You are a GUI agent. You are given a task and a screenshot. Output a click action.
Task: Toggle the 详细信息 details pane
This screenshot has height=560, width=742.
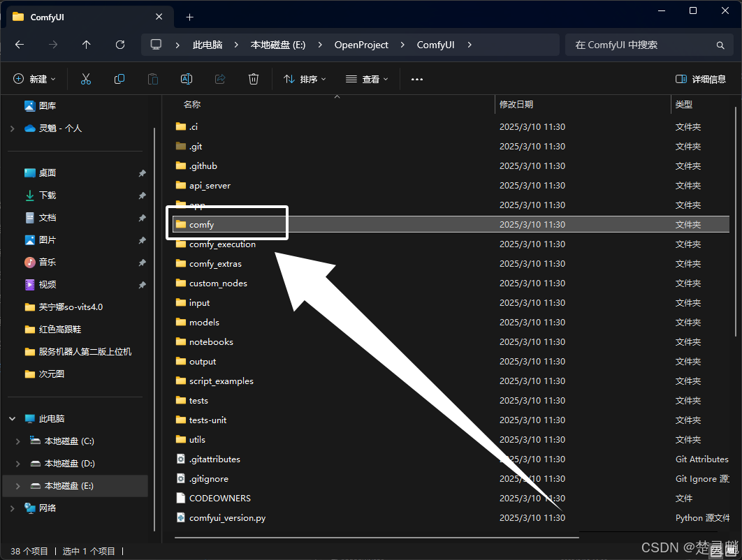point(701,79)
